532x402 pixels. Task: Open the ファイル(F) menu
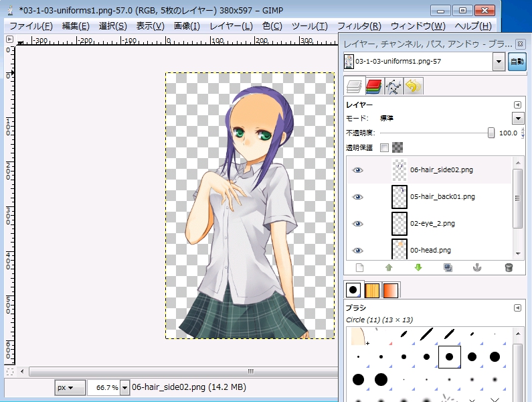pos(31,26)
